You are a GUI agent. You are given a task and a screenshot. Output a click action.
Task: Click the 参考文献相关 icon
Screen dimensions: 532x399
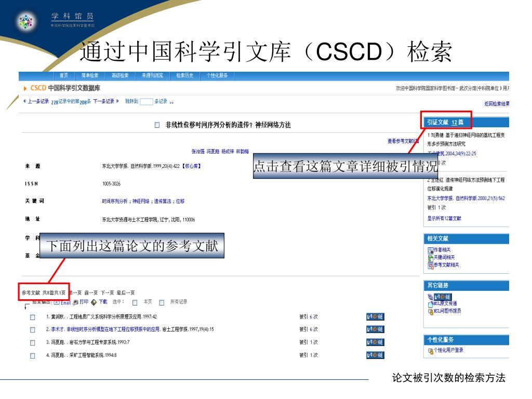tap(431, 265)
